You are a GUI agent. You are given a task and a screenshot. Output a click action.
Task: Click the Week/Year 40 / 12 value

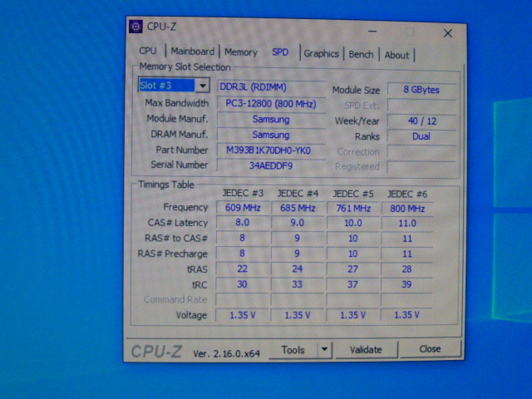pyautogui.click(x=421, y=121)
